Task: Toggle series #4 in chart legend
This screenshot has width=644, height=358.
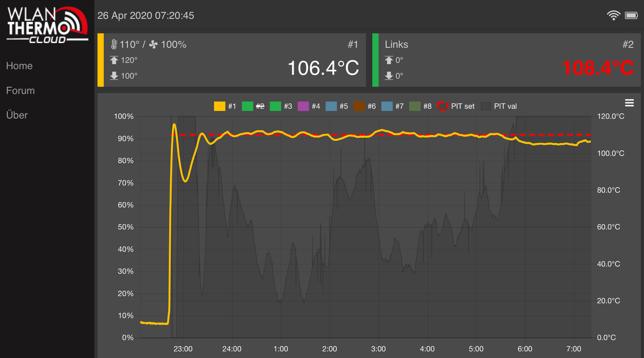Action: (x=309, y=106)
